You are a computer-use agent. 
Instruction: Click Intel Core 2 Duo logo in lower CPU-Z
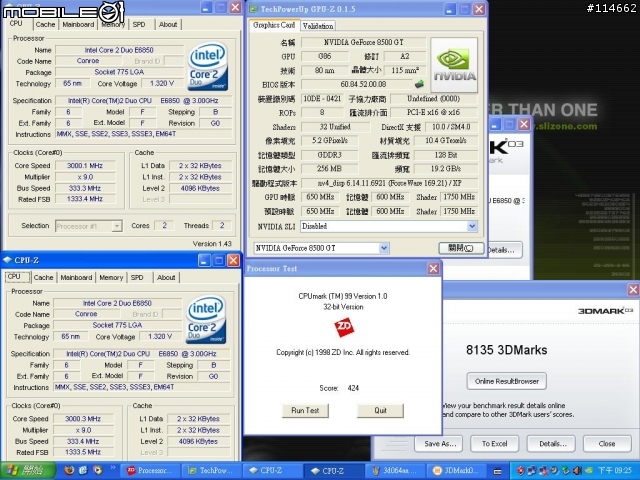click(206, 319)
